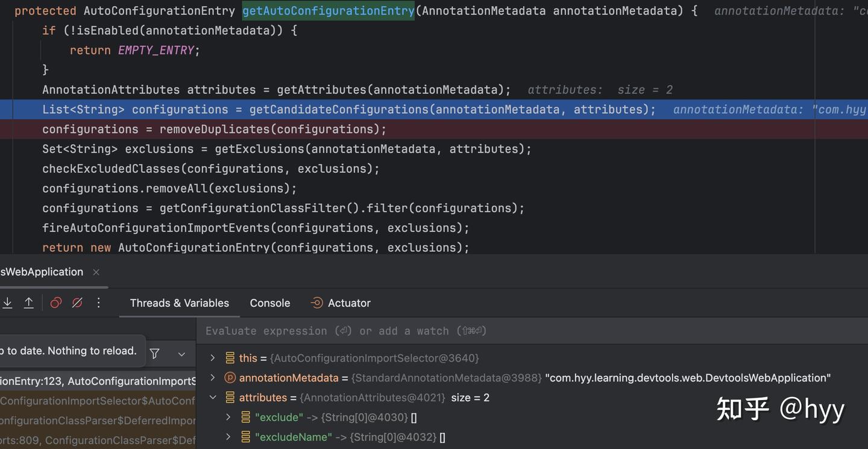The width and height of the screenshot is (868, 449).
Task: Click the Step Into download-arrow icon
Action: 7,303
